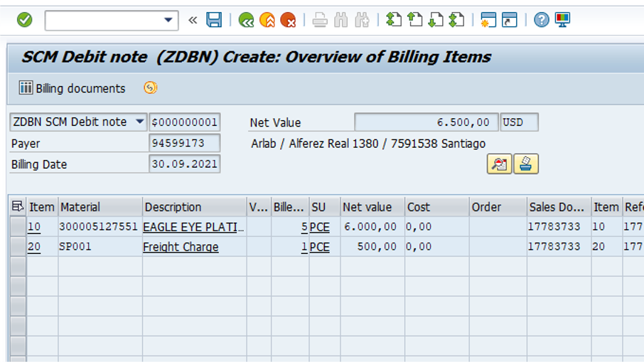The width and height of the screenshot is (644, 362).
Task: Click the document number field $000000001
Action: click(x=184, y=122)
